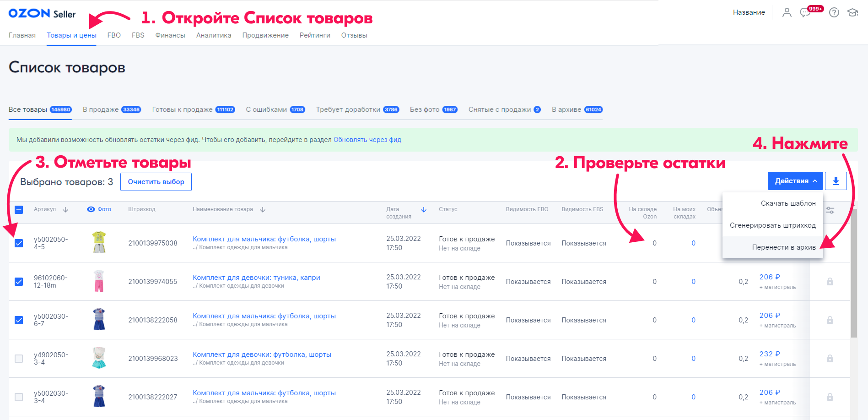Open the Обновлять через фид link
This screenshot has height=420, width=868.
[x=367, y=140]
